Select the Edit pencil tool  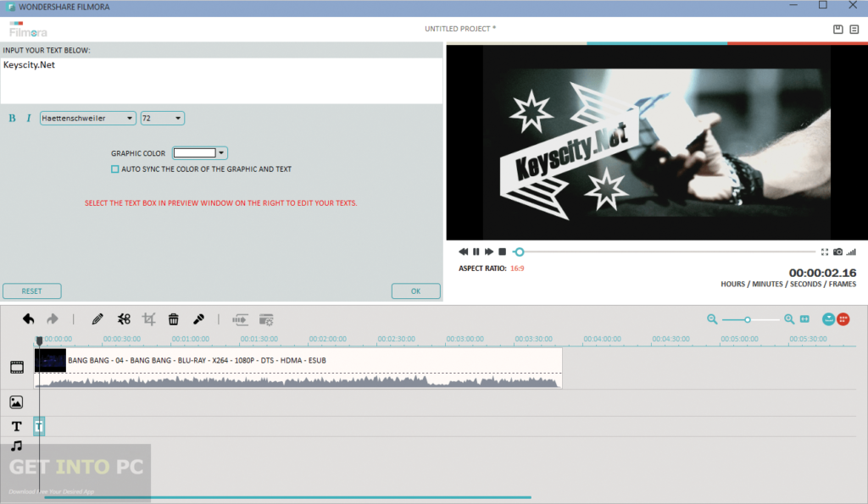[97, 319]
